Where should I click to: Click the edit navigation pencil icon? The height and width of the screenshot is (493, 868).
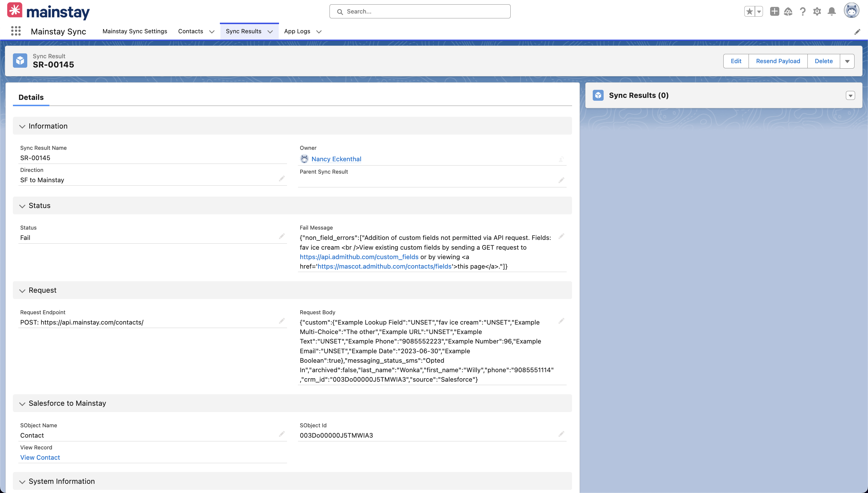(x=857, y=32)
